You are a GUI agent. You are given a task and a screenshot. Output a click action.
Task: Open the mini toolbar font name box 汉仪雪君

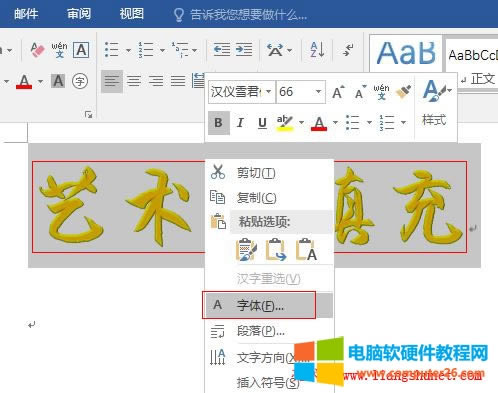[241, 92]
